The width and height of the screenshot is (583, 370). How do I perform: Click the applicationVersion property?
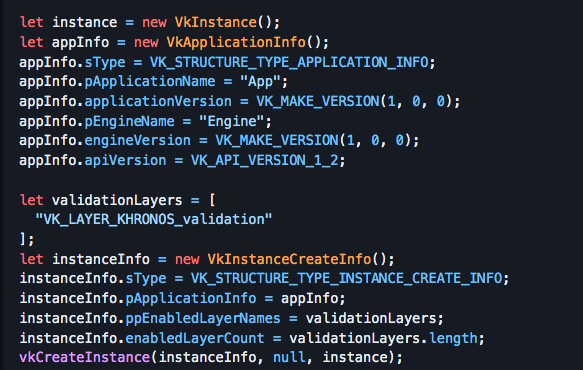click(158, 102)
